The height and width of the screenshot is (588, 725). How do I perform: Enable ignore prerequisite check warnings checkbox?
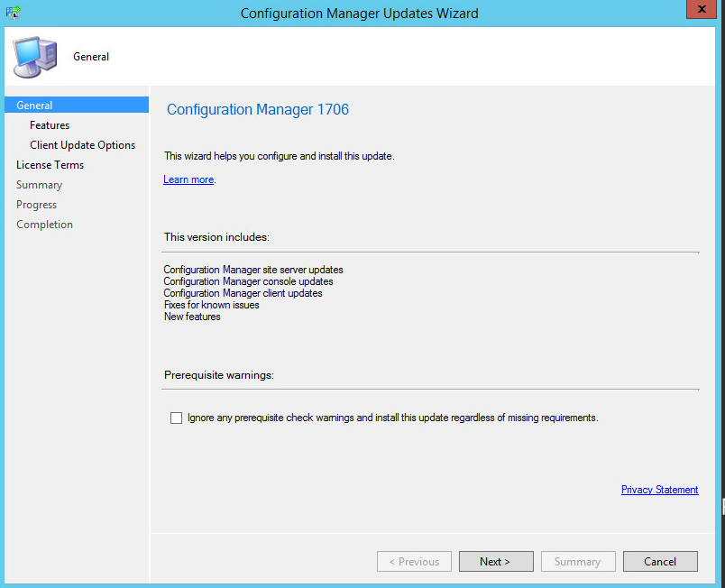(176, 418)
